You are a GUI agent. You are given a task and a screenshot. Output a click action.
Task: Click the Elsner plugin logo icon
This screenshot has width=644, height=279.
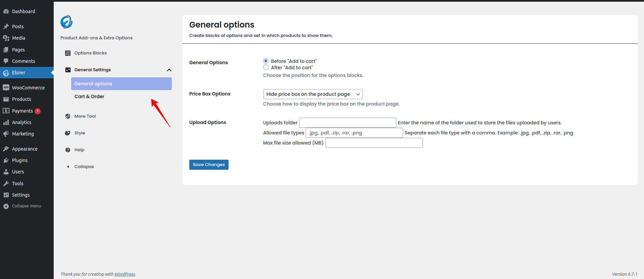click(66, 22)
